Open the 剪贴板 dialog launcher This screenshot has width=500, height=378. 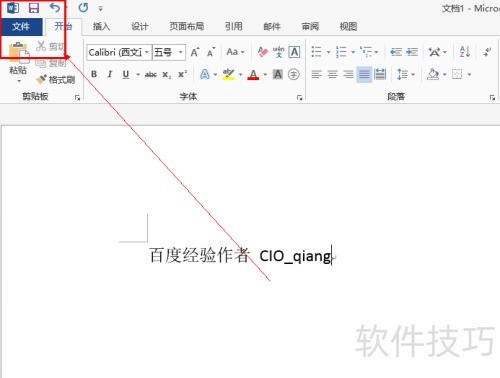click(x=77, y=97)
